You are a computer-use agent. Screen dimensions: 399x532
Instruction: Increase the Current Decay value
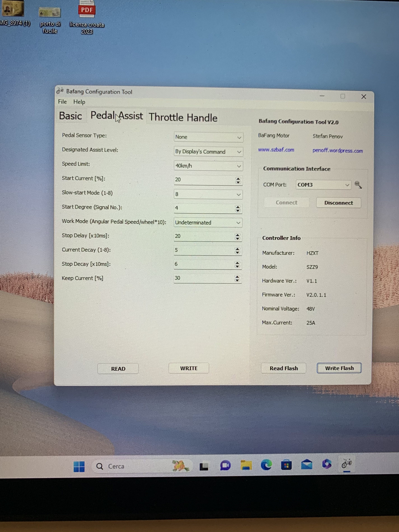(x=237, y=249)
